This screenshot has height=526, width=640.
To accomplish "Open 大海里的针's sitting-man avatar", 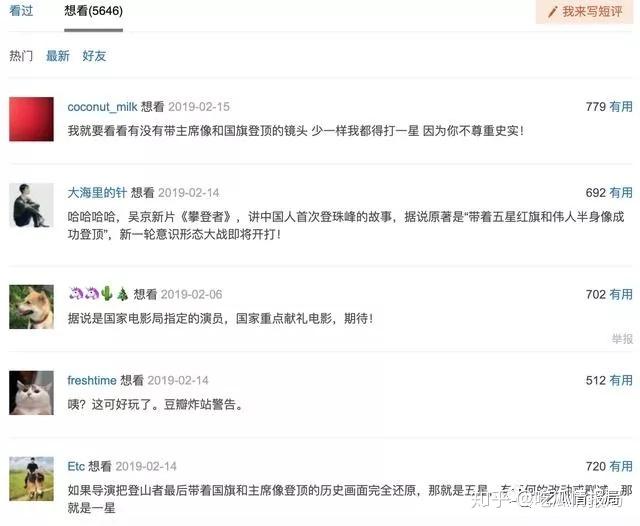I will 31,205.
